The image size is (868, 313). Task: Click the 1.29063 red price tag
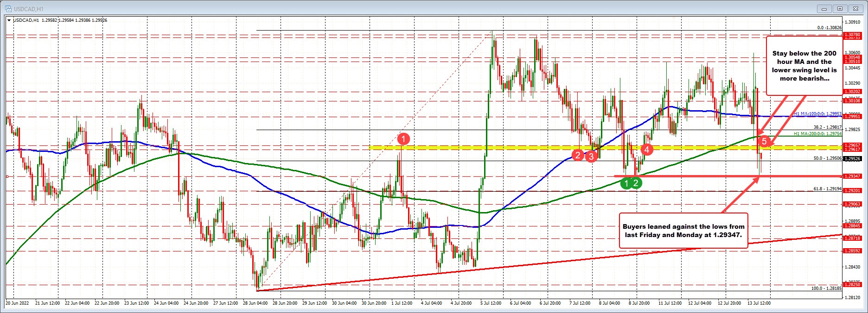[852, 204]
